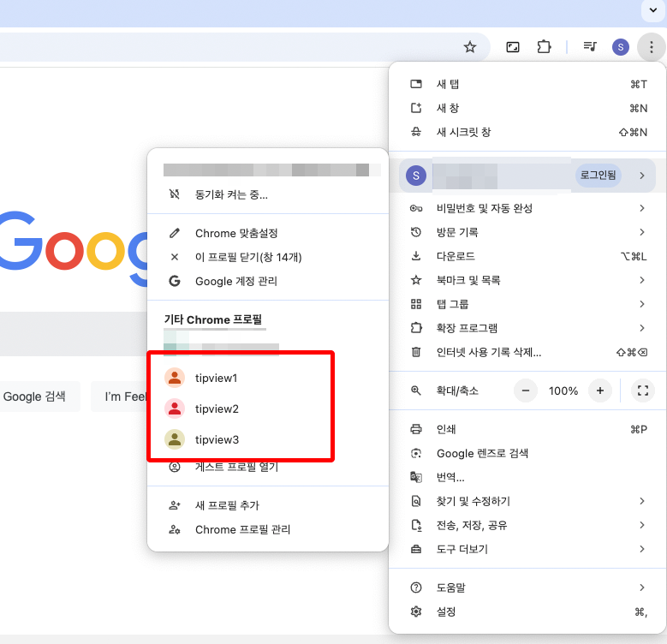Open 비밀번호 및 자동 완성 submenu
The width and height of the screenshot is (667, 644).
pyautogui.click(x=527, y=208)
